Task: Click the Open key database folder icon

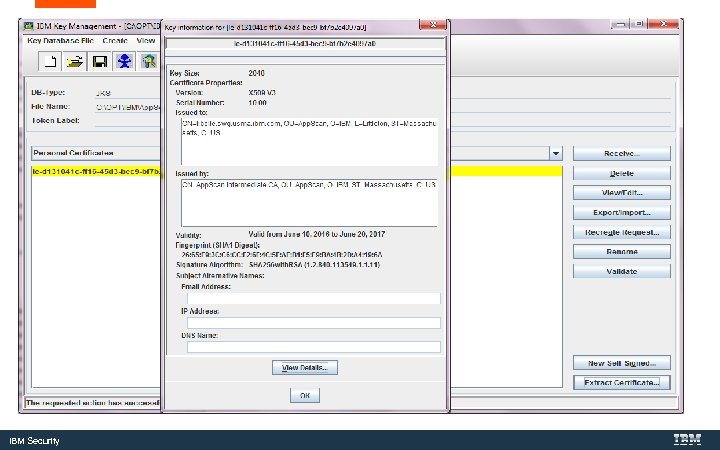Action: [x=75, y=61]
